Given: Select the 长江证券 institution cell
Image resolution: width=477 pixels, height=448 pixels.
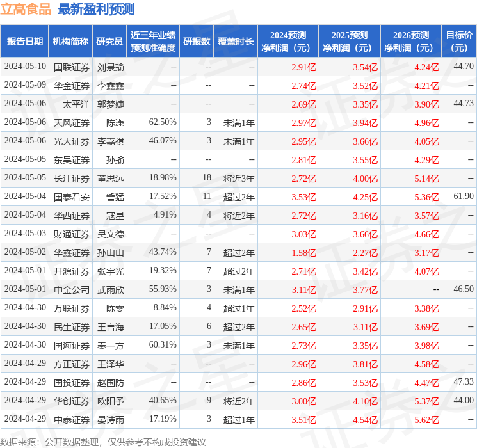Looking at the screenshot, I should click(x=72, y=179).
